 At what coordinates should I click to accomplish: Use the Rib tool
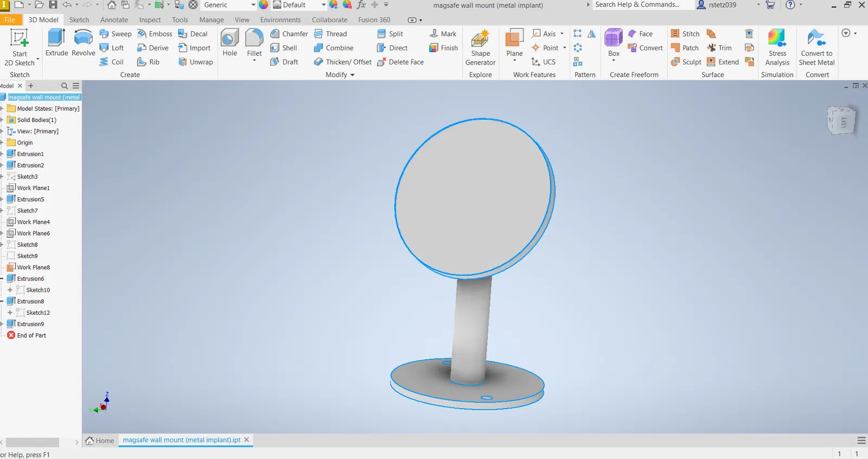point(149,62)
